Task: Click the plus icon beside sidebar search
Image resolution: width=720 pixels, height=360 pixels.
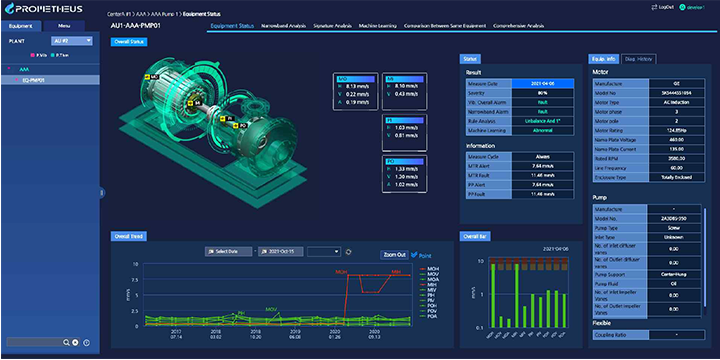Action: 75,342
